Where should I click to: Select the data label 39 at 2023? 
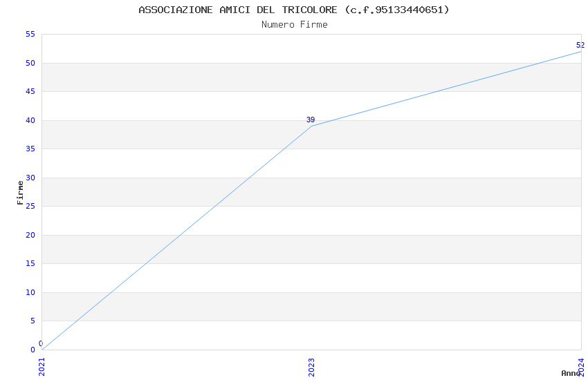[x=311, y=120]
